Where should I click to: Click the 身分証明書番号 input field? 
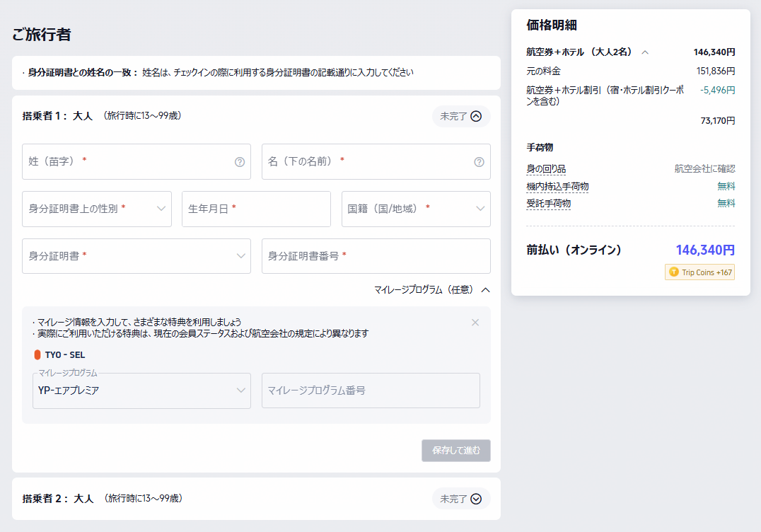[x=376, y=256]
